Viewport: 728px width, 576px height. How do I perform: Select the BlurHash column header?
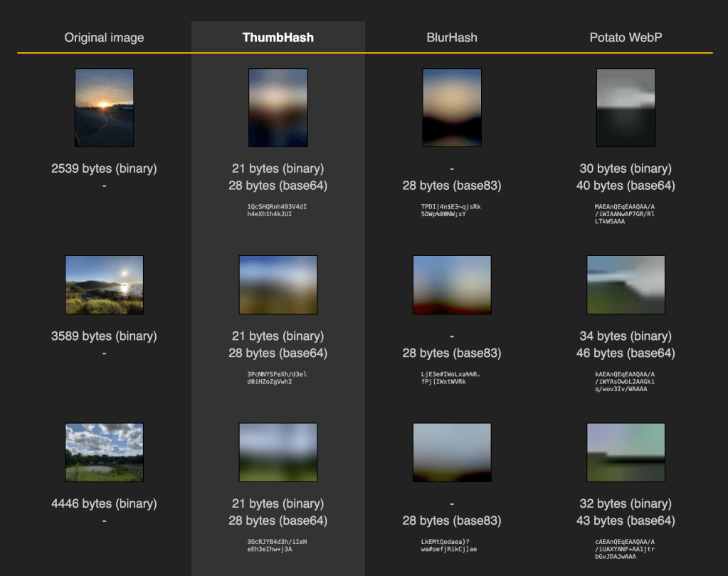[x=452, y=37]
